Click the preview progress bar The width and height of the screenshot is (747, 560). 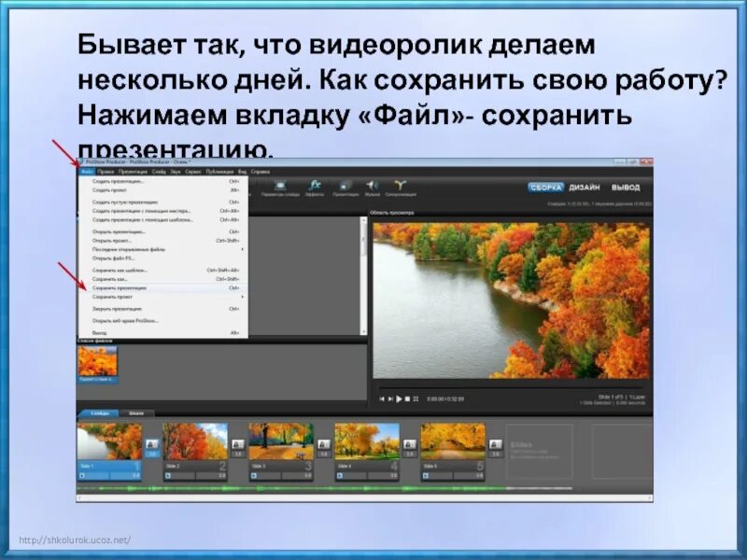[511, 387]
